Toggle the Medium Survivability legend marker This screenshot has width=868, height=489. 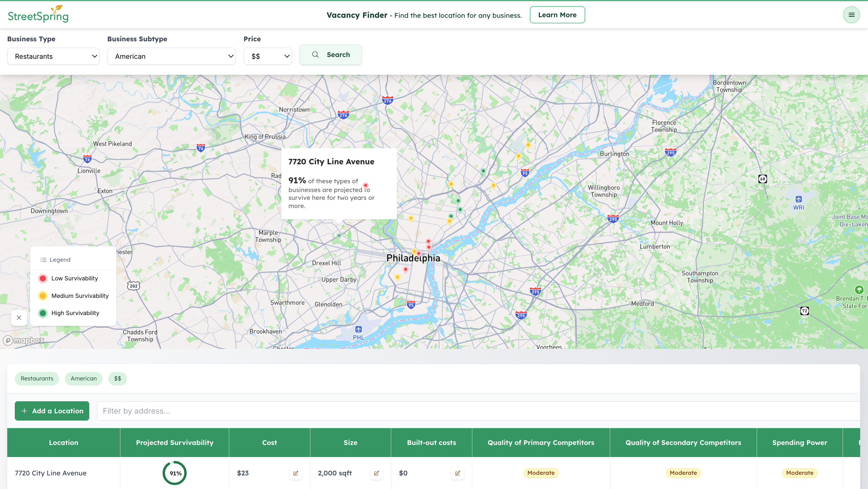pos(43,296)
